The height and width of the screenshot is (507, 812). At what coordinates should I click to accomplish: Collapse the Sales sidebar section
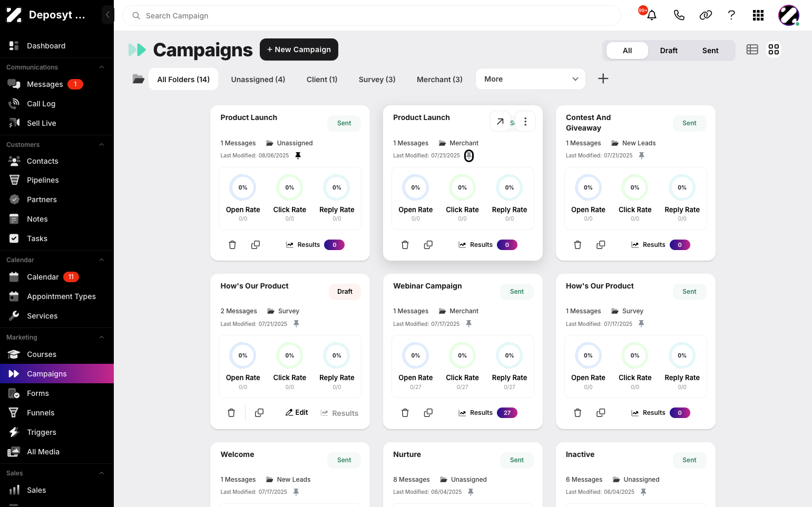tap(102, 473)
